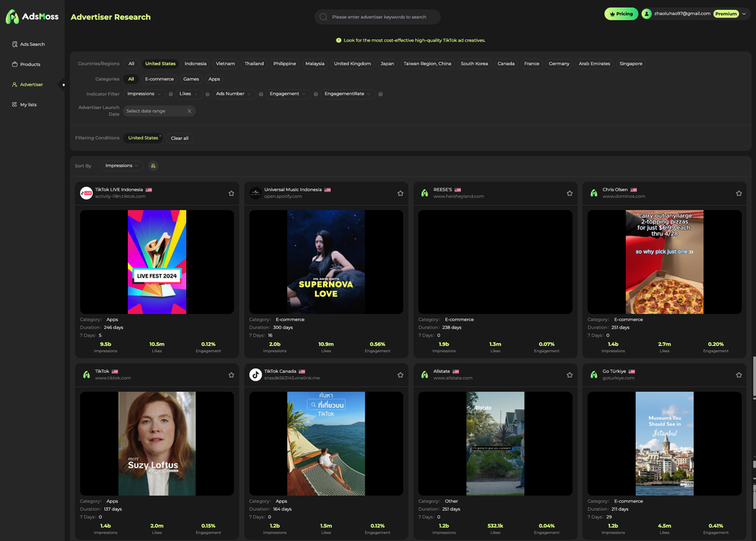Click REESE'S avatar icon
756x541 pixels.
point(425,193)
